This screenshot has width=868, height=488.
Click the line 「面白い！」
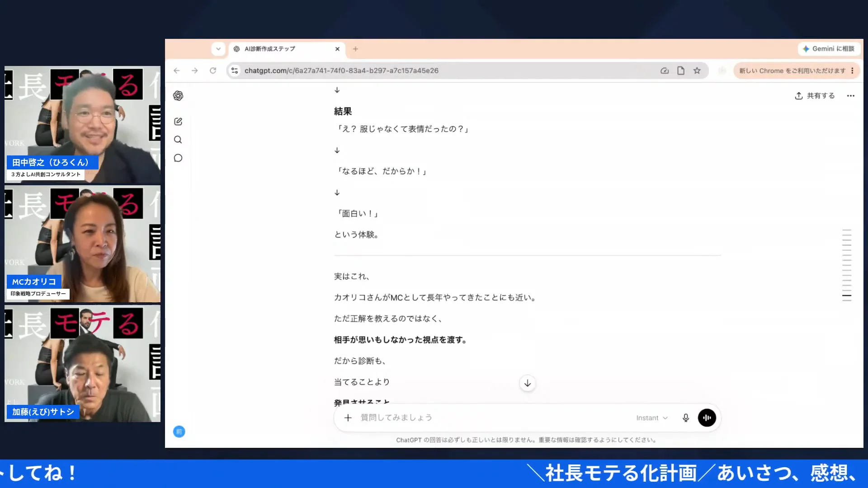click(x=357, y=213)
